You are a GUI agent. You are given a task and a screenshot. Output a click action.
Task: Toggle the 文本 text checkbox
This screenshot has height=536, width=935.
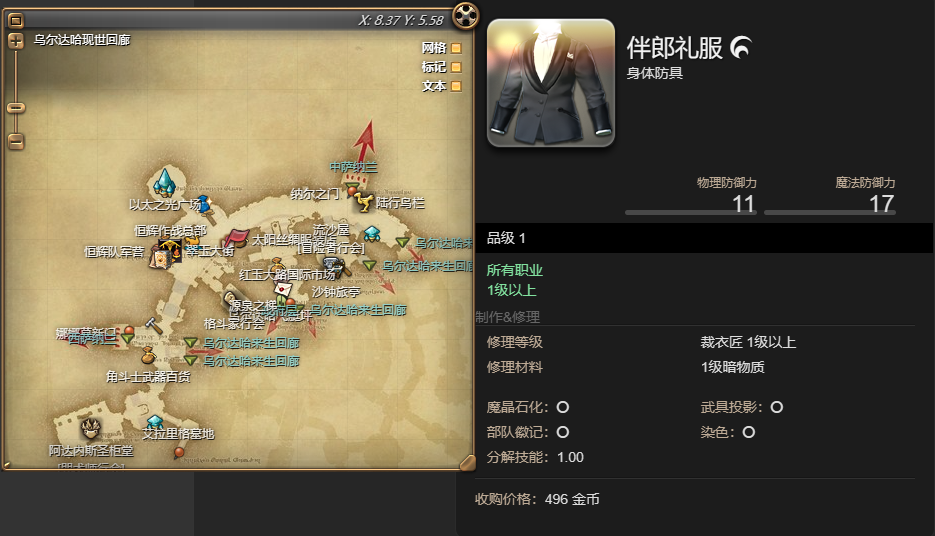point(456,86)
